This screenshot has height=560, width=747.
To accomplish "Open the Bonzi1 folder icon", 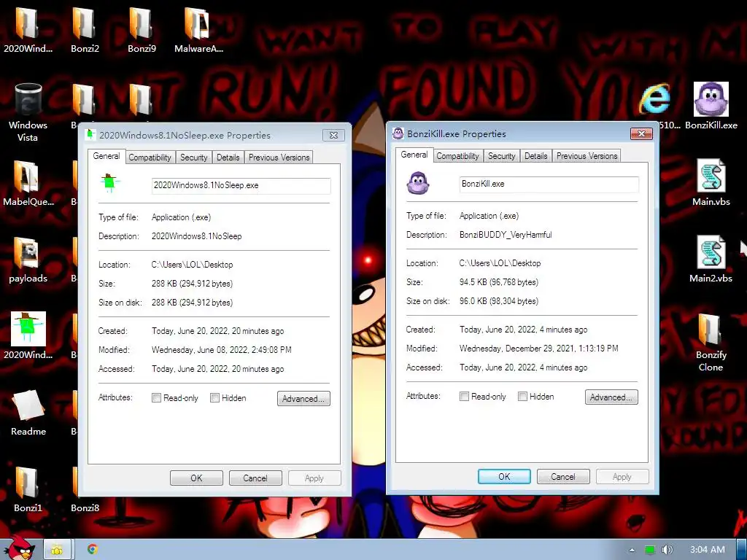I will tap(28, 489).
